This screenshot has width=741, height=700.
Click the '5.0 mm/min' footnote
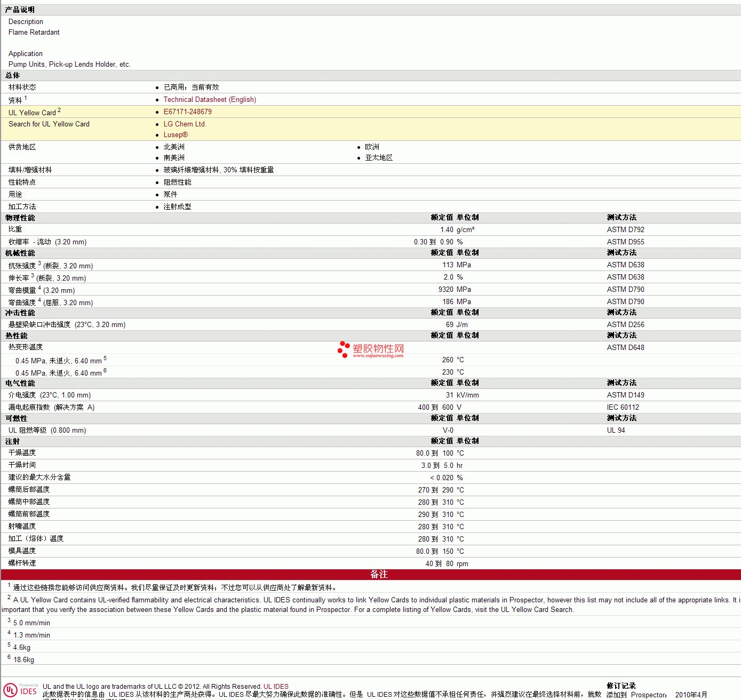coord(31,623)
